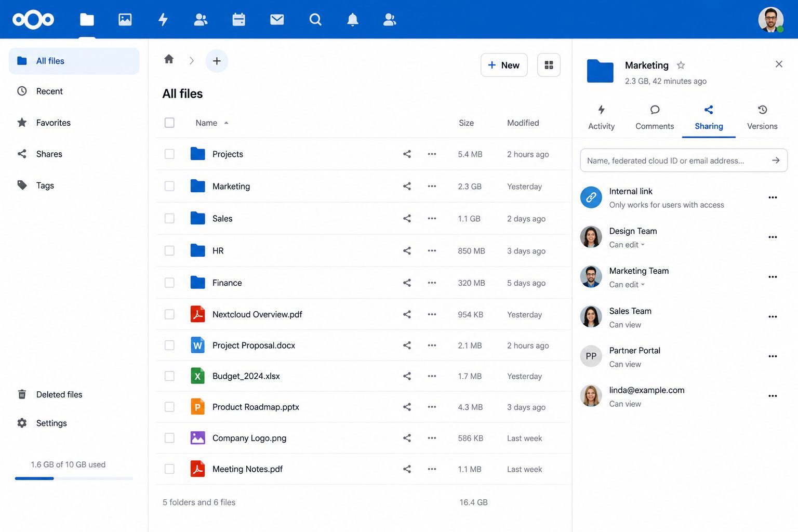Open unified search magnifier icon
This screenshot has width=798, height=532.
pos(315,20)
